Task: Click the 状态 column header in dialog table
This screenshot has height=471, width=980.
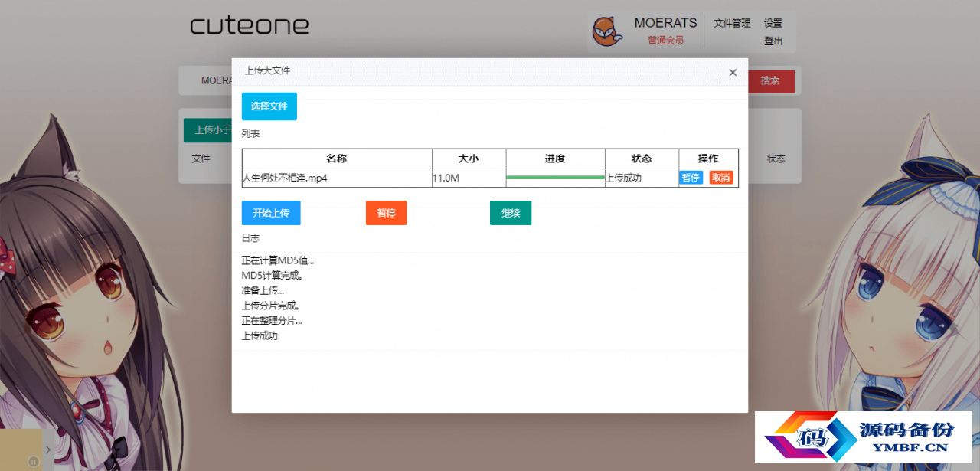Action: [642, 159]
